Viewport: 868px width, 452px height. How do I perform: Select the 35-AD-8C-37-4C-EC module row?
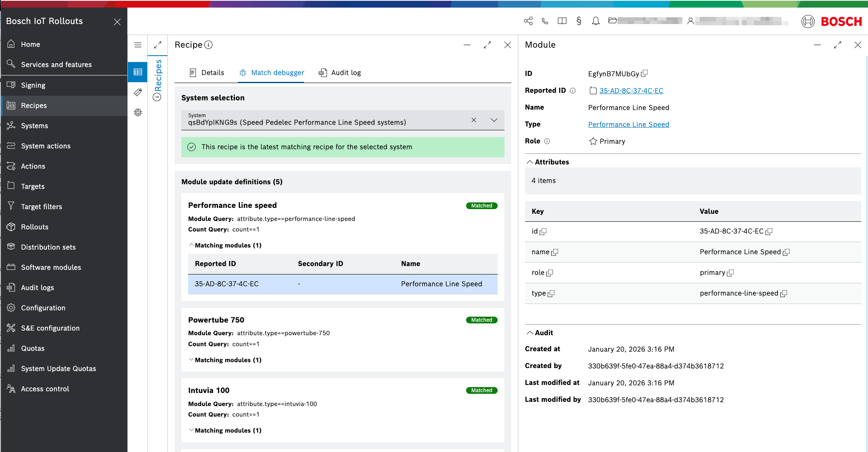(x=342, y=284)
